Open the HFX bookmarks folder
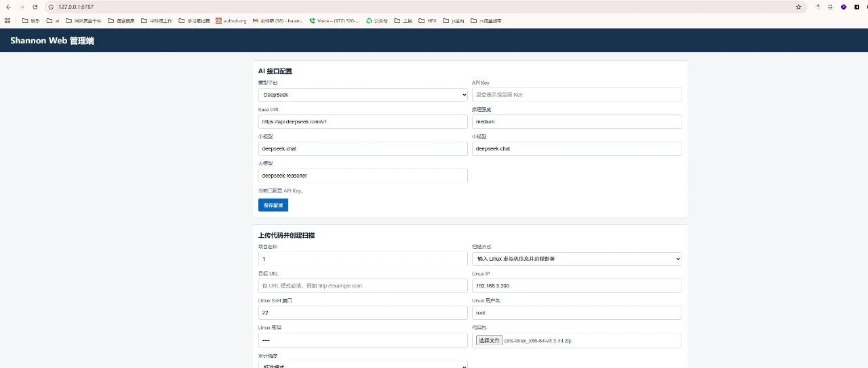The image size is (868, 368). point(428,20)
